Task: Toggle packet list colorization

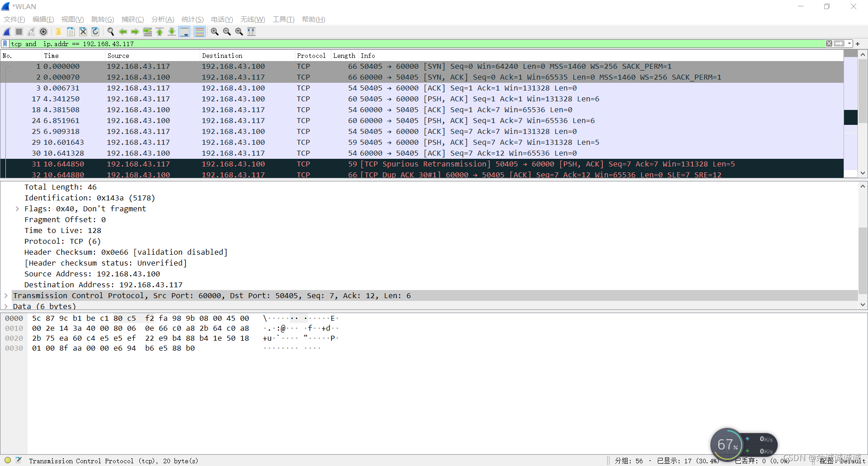Action: tap(199, 32)
